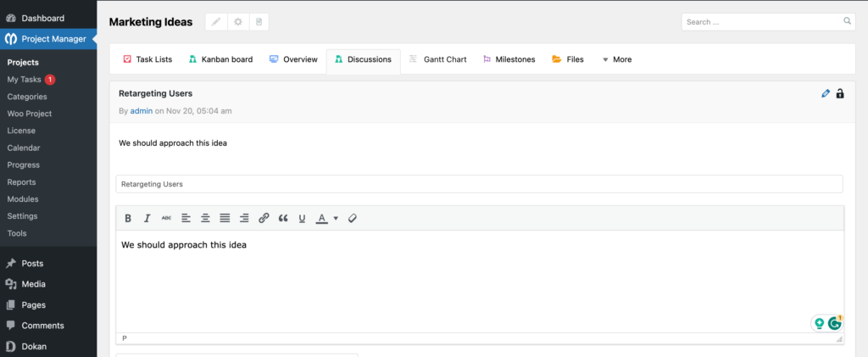
Task: Open Posts in WordPress sidebar
Action: click(48, 264)
